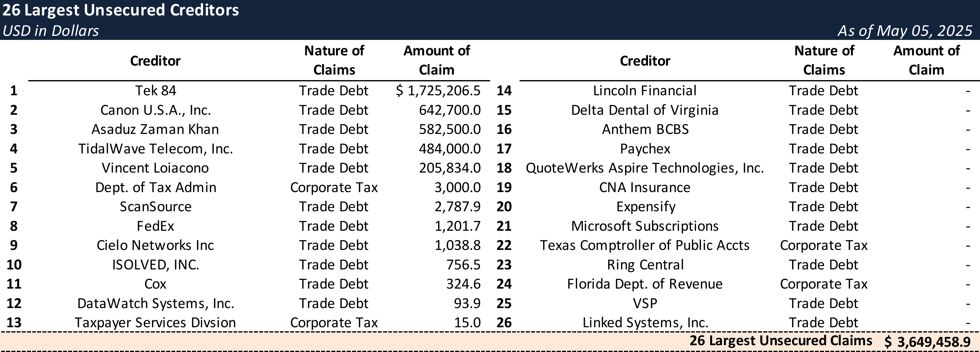Click the amount '1,038.8'

click(x=458, y=245)
